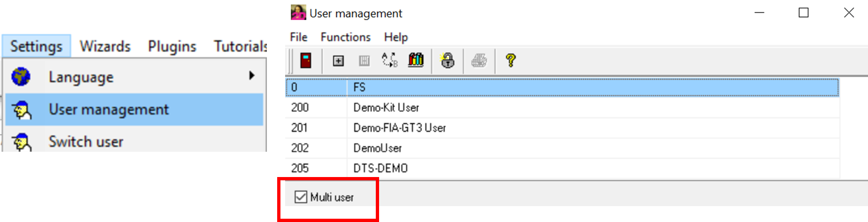Open the Functions menu in User management

pyautogui.click(x=345, y=37)
